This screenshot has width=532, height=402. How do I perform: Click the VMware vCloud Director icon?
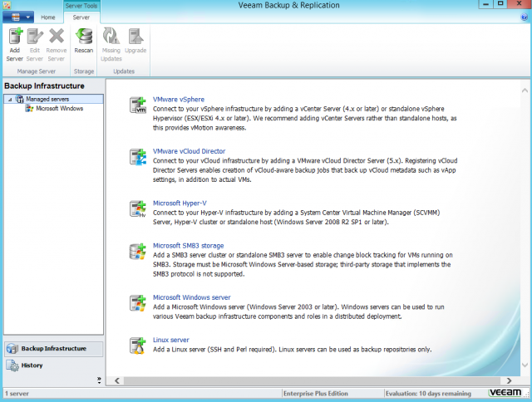coord(137,157)
